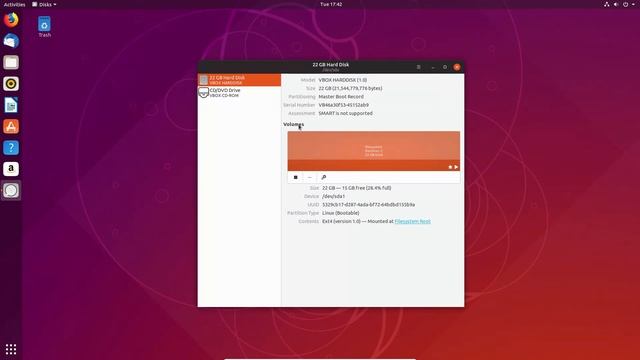
Task: Open the power system menu icon
Action: (625, 4)
